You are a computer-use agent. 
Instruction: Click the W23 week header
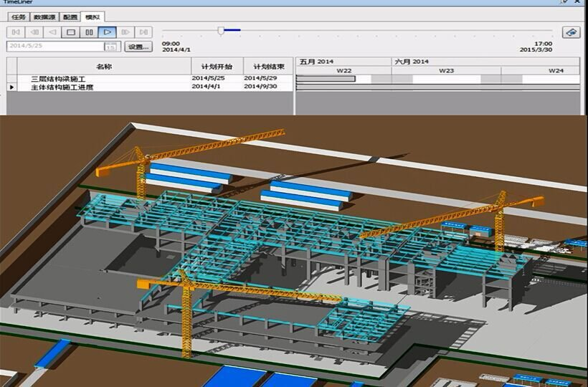point(446,70)
